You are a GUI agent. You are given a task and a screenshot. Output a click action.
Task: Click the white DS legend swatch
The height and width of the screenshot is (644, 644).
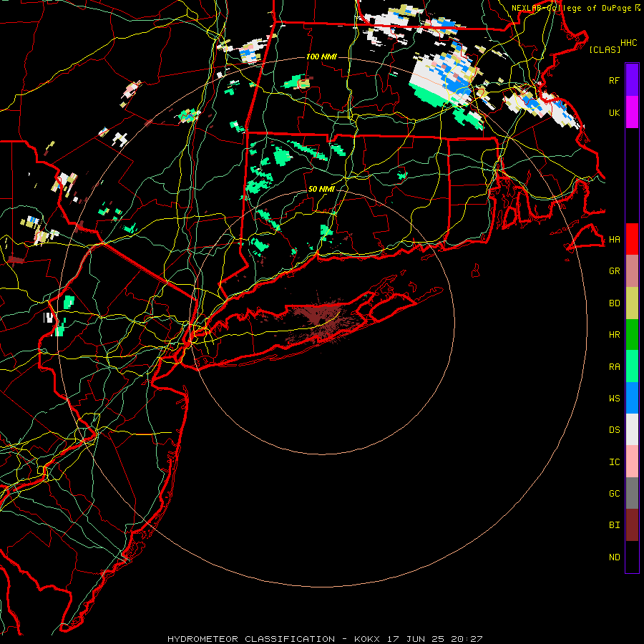(x=632, y=429)
